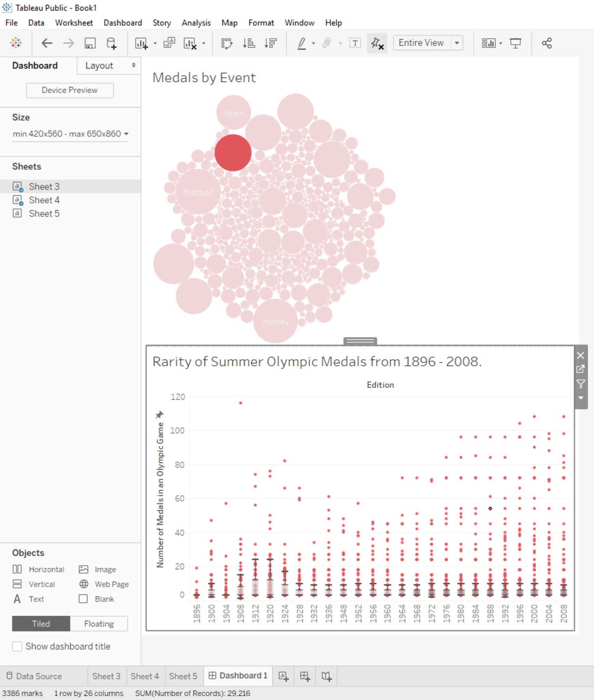Image resolution: width=594 pixels, height=700 pixels.
Task: Open the Analysis menu
Action: pyautogui.click(x=196, y=23)
